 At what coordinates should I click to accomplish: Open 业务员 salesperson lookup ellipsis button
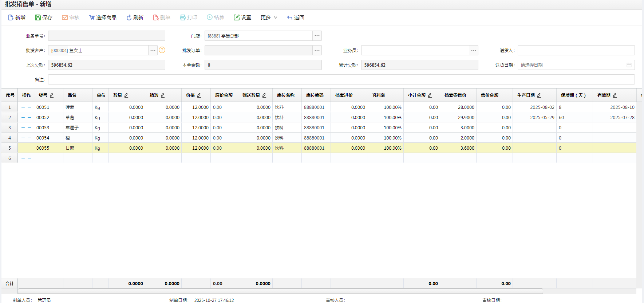(x=474, y=50)
